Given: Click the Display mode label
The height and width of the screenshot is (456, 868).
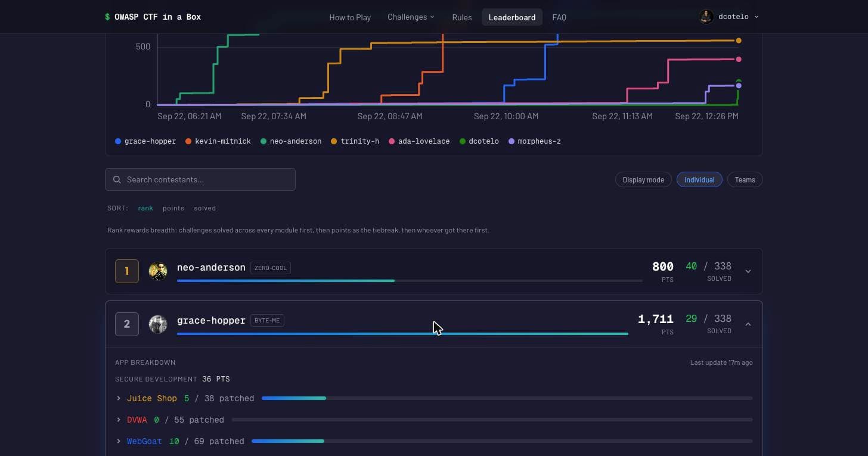Looking at the screenshot, I should 643,179.
